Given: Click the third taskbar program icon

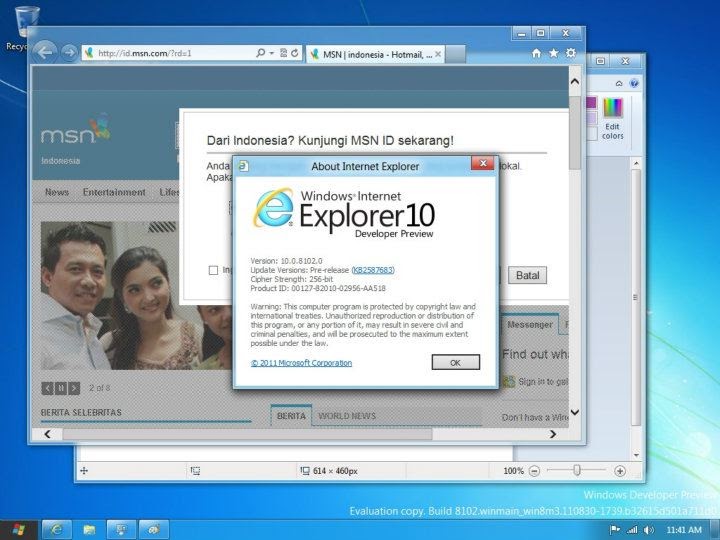Looking at the screenshot, I should tap(121, 530).
